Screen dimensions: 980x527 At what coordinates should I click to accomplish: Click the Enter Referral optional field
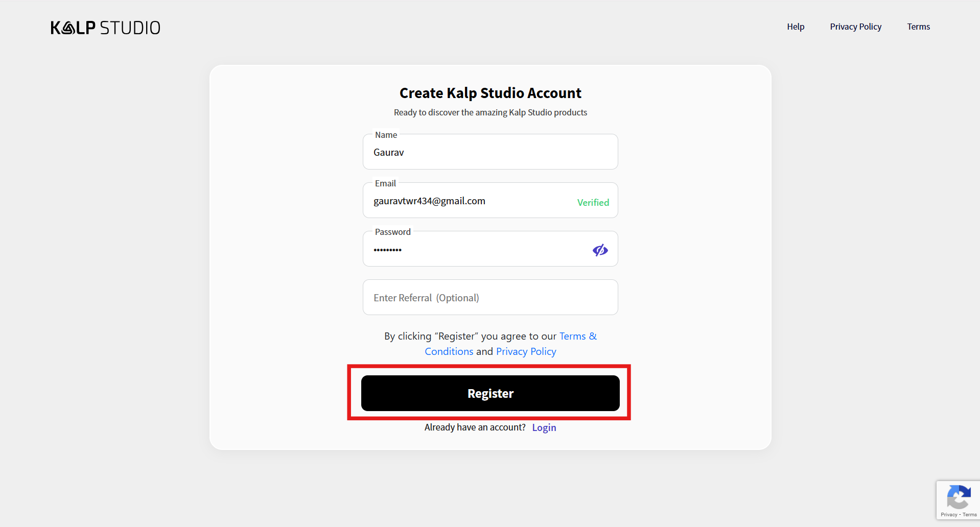[x=489, y=298]
